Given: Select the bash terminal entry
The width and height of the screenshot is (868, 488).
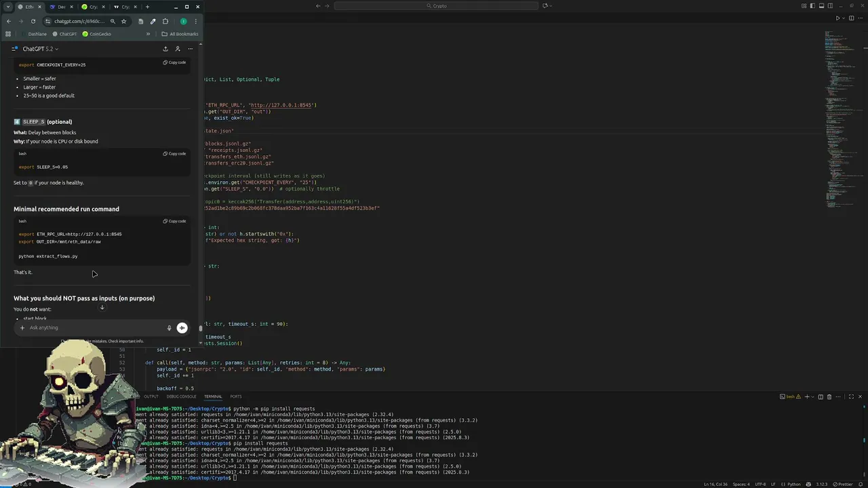Looking at the screenshot, I should click(790, 396).
